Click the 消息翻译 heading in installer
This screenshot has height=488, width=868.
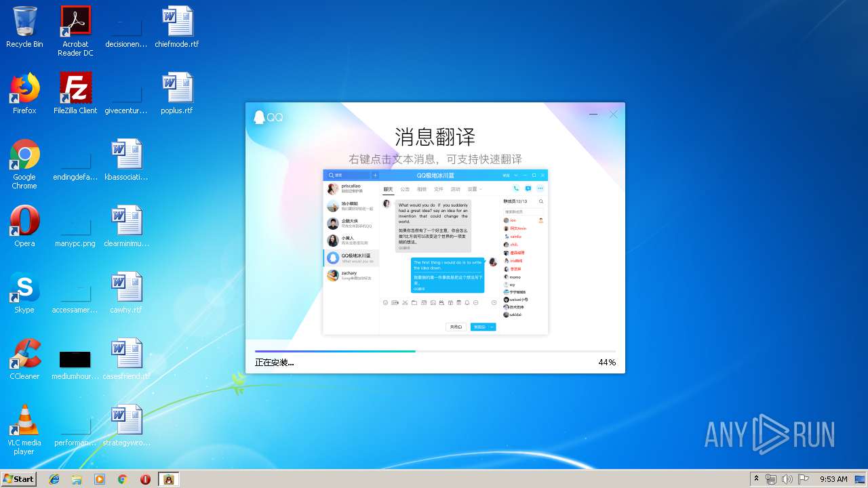click(435, 137)
